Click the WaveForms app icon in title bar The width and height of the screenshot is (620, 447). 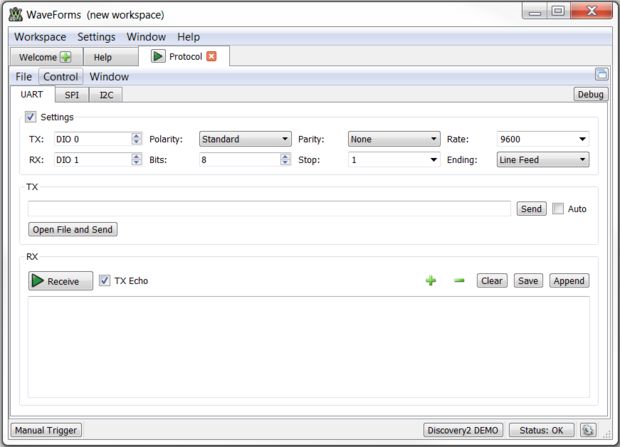[16, 14]
